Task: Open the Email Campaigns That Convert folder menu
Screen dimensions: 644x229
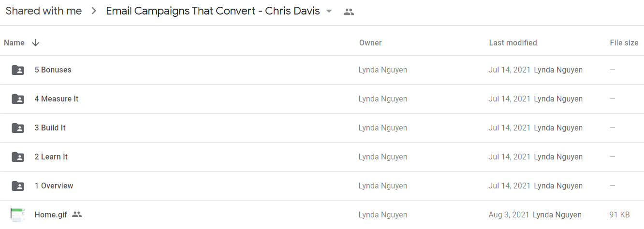Action: (x=213, y=11)
